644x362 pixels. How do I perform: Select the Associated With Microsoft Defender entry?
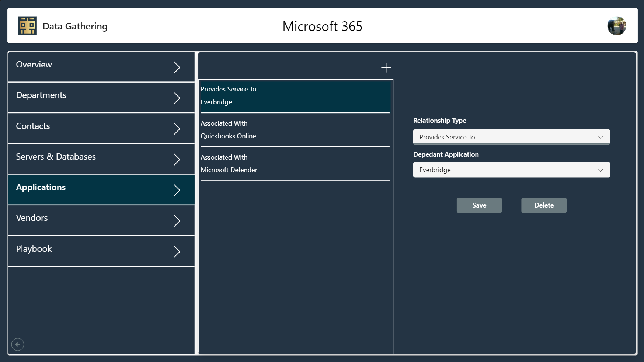pos(295,164)
